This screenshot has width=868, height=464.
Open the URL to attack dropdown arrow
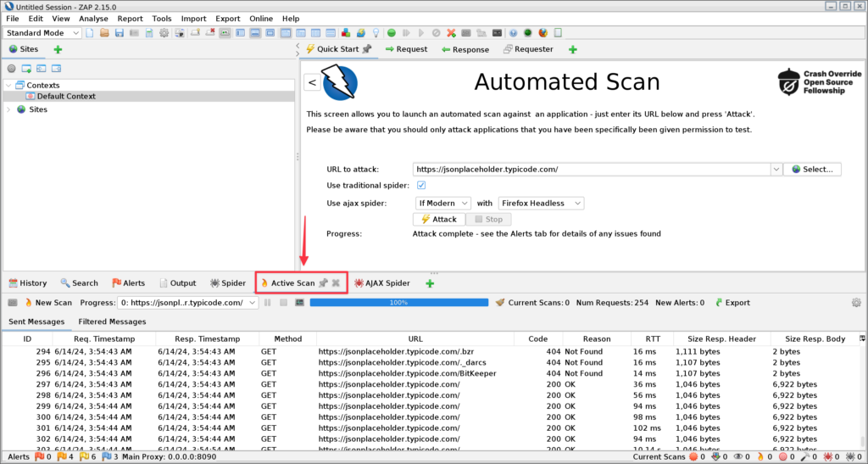(x=776, y=170)
